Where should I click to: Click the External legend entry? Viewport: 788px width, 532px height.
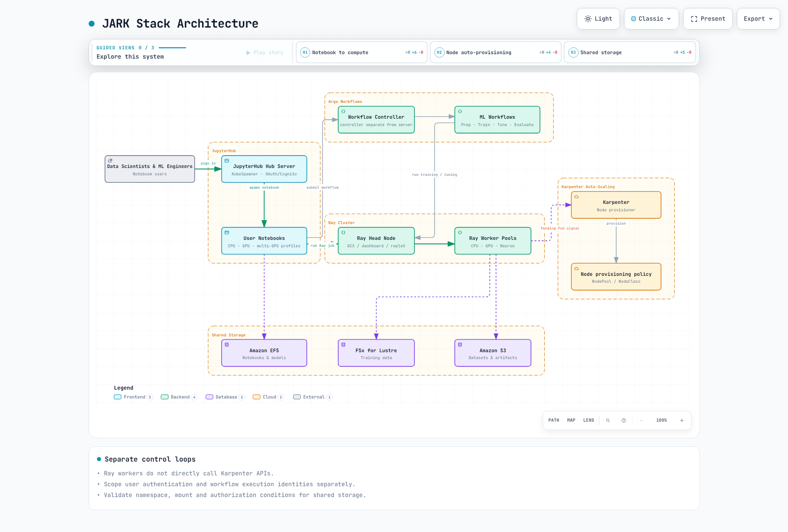[313, 397]
